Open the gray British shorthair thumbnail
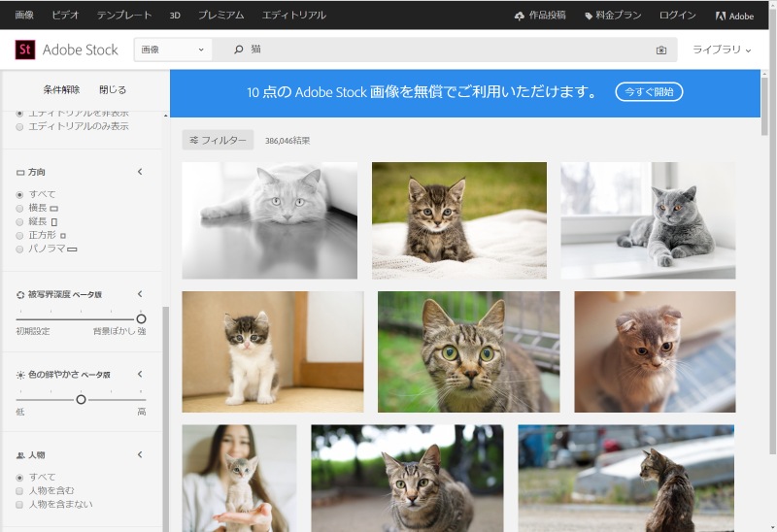Image resolution: width=777 pixels, height=532 pixels. 648,220
